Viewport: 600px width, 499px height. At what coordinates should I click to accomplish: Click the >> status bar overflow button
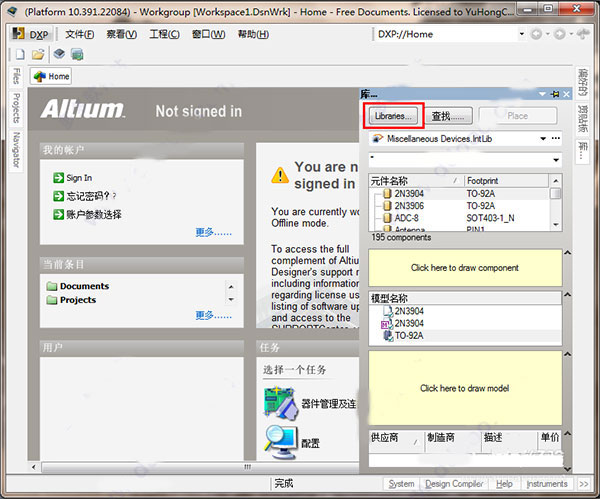tap(584, 484)
